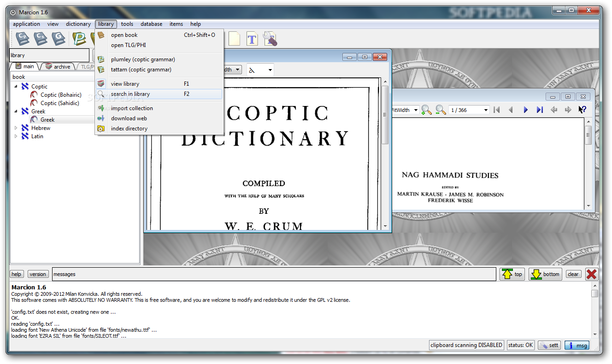Viewport: 612px width, 364px height.
Task: Click the library title input field
Action: pos(49,55)
